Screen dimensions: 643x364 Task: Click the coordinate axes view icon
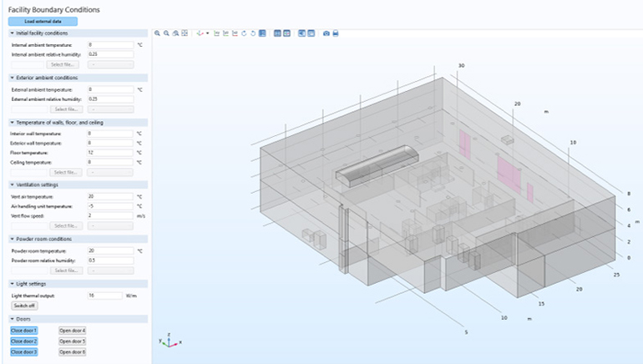tap(200, 33)
